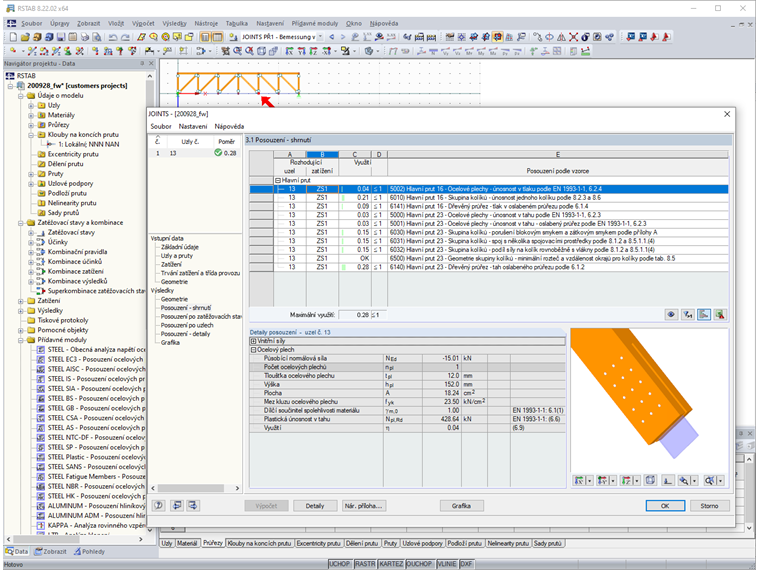Click the Z-axis view icon under joint preview

(x=626, y=480)
